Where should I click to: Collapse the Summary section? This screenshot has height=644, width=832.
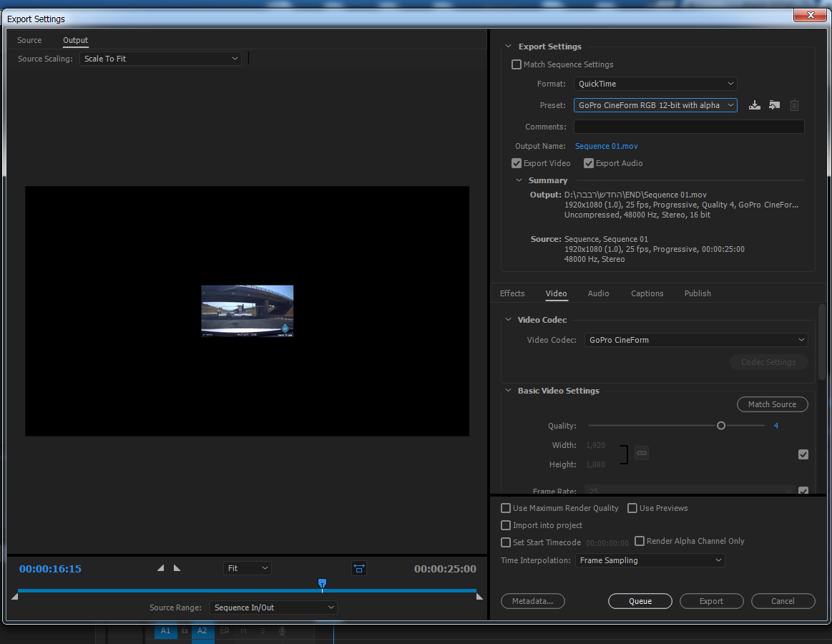pyautogui.click(x=519, y=181)
